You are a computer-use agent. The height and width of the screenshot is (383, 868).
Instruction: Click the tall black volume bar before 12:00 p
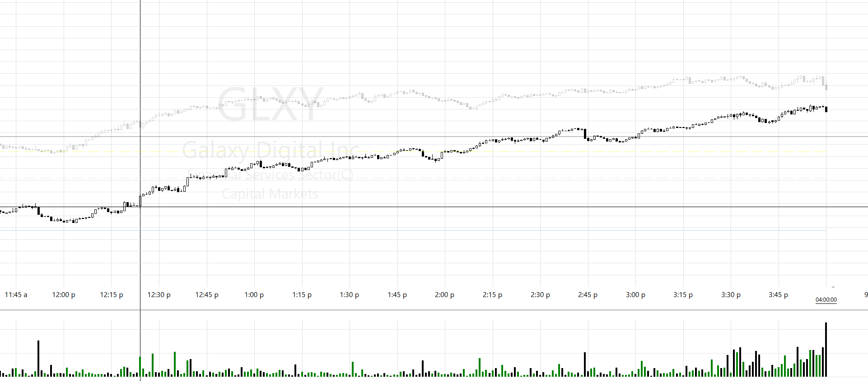point(38,358)
